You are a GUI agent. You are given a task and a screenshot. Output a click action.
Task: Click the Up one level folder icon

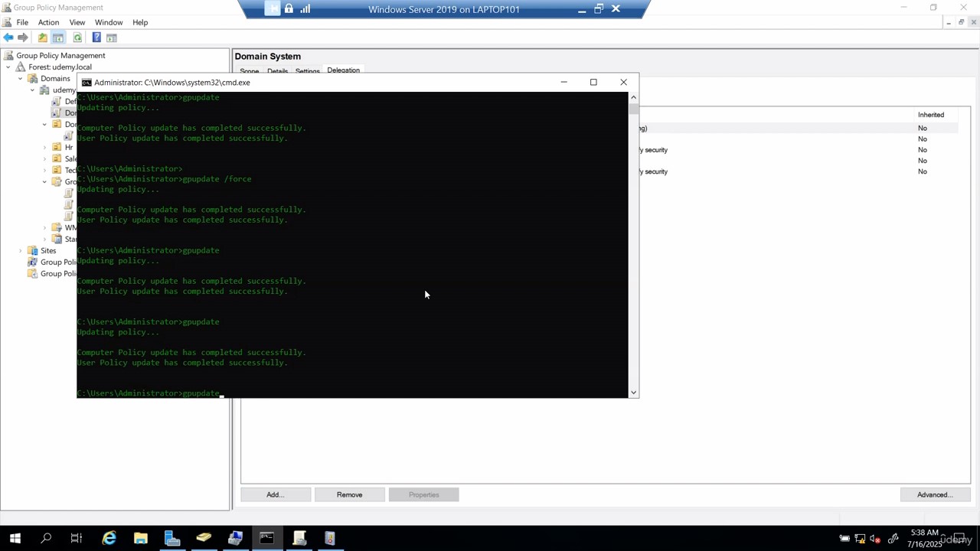coord(43,37)
